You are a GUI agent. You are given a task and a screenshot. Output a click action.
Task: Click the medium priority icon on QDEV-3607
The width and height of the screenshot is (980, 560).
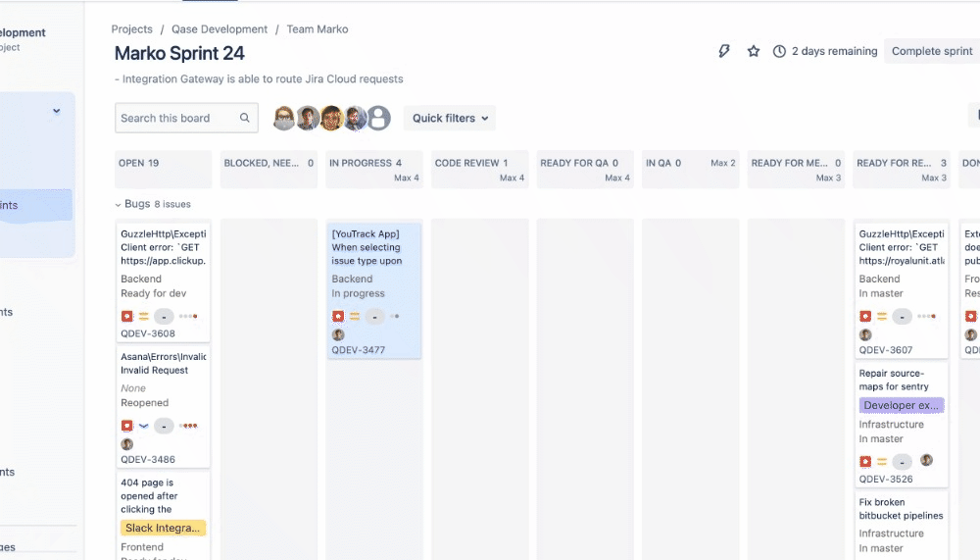[x=882, y=316]
